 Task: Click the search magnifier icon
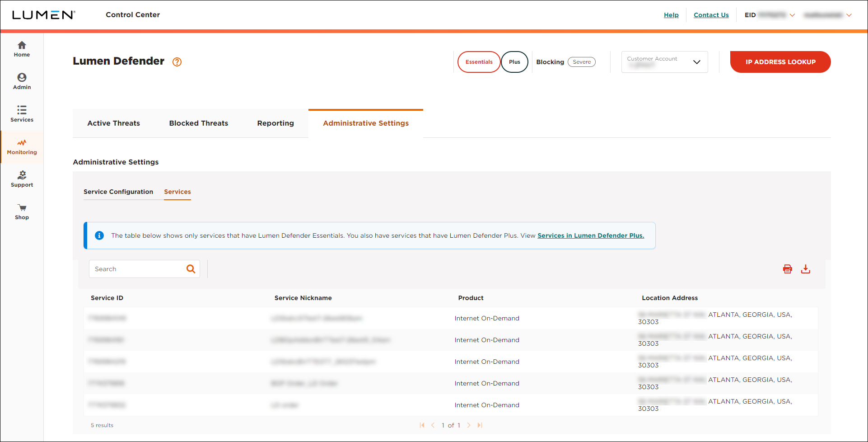[191, 269]
